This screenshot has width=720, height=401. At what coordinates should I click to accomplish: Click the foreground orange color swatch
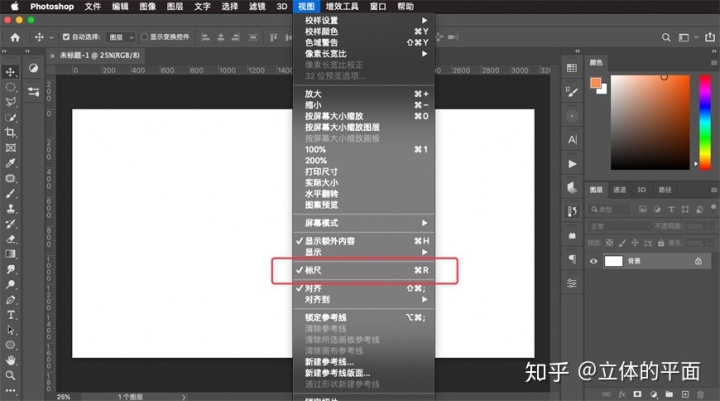point(595,83)
